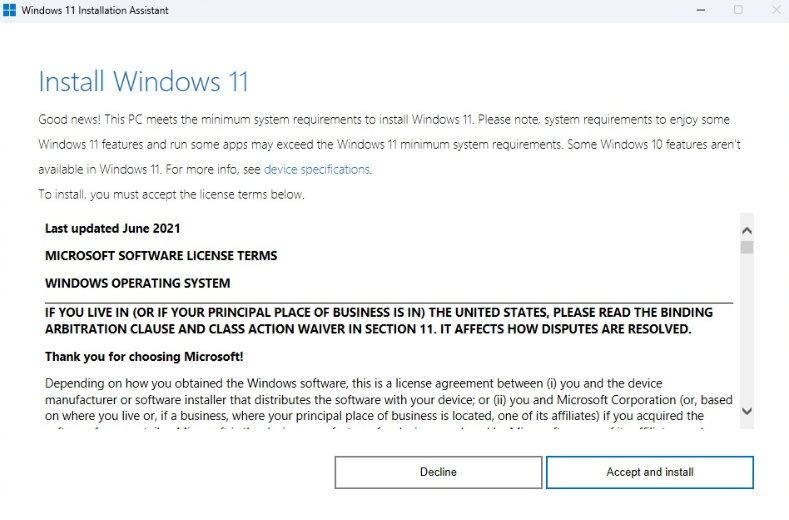This screenshot has width=789, height=520.
Task: Click the license scrollbar up arrow
Action: pos(747,231)
